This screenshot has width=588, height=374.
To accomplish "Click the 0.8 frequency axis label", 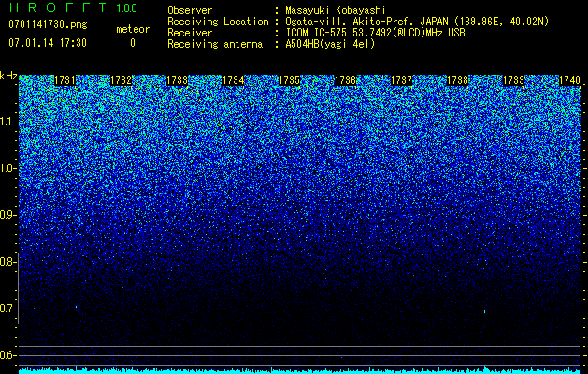I will pos(7,262).
